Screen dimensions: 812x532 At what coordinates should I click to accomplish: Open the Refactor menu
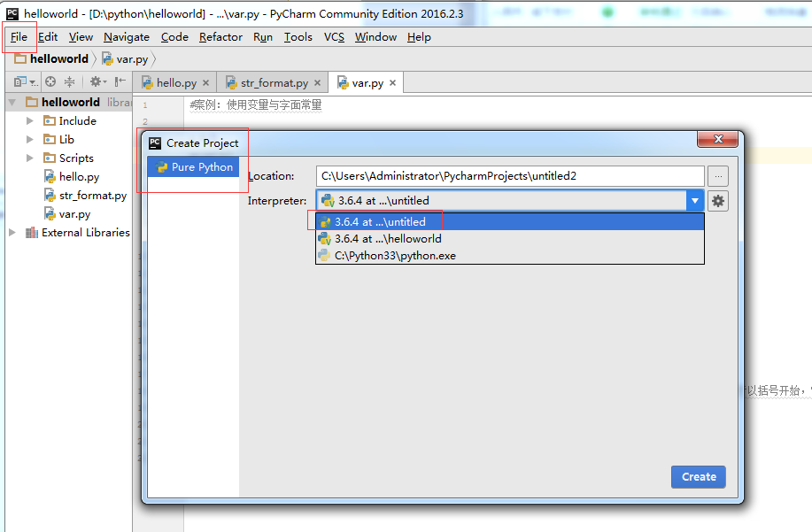click(x=220, y=37)
